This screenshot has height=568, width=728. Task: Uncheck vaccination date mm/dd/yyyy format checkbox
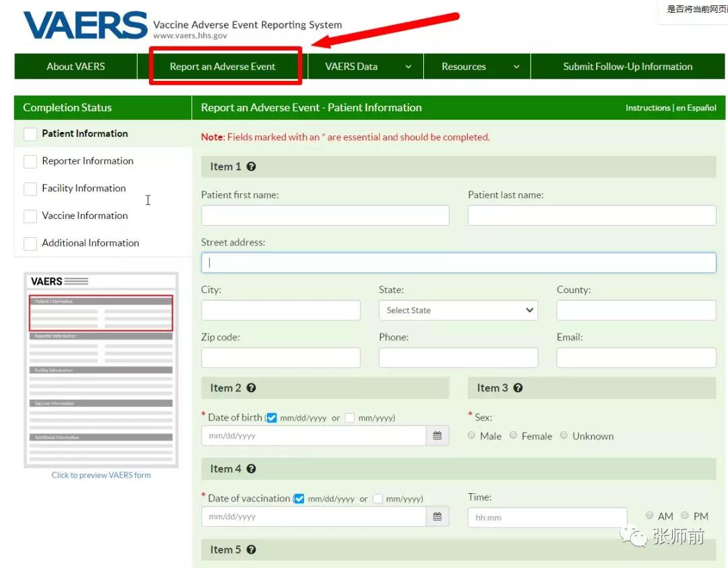pyautogui.click(x=299, y=499)
